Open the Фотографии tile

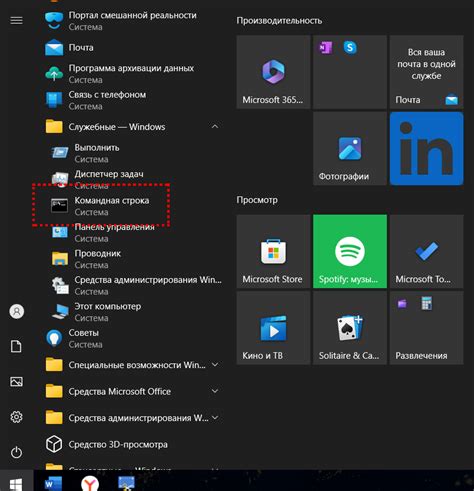coord(350,148)
